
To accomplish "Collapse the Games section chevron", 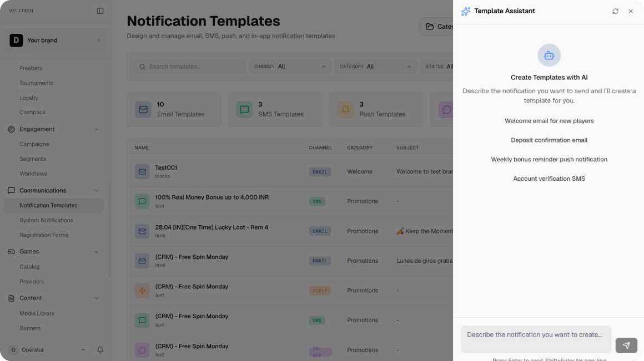I will coord(97,252).
